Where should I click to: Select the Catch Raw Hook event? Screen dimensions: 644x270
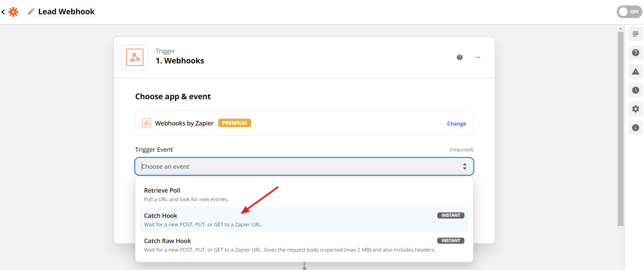pyautogui.click(x=304, y=245)
